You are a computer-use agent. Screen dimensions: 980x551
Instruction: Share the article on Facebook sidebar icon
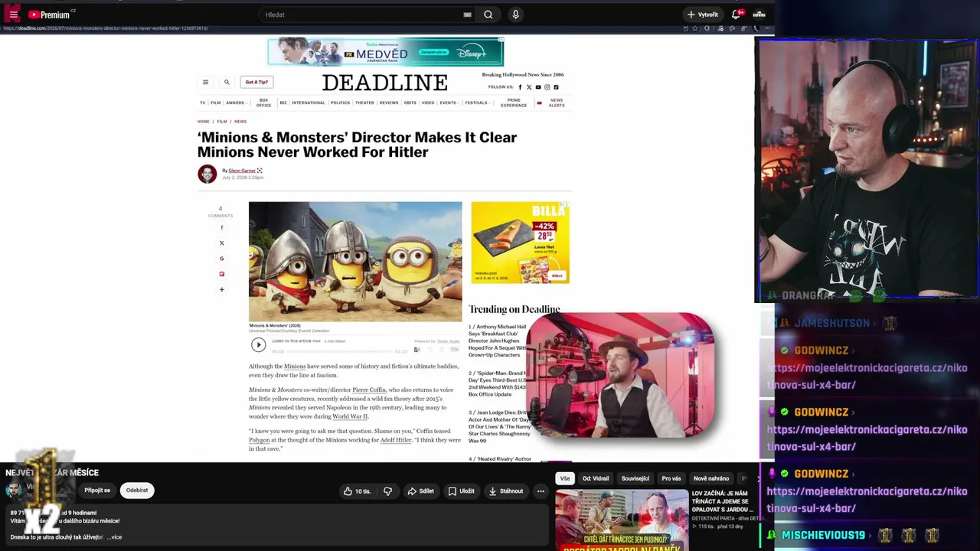[222, 227]
